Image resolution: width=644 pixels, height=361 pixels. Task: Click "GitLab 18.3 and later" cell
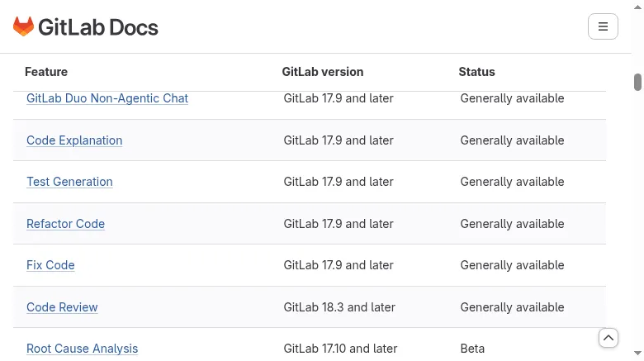tap(339, 307)
